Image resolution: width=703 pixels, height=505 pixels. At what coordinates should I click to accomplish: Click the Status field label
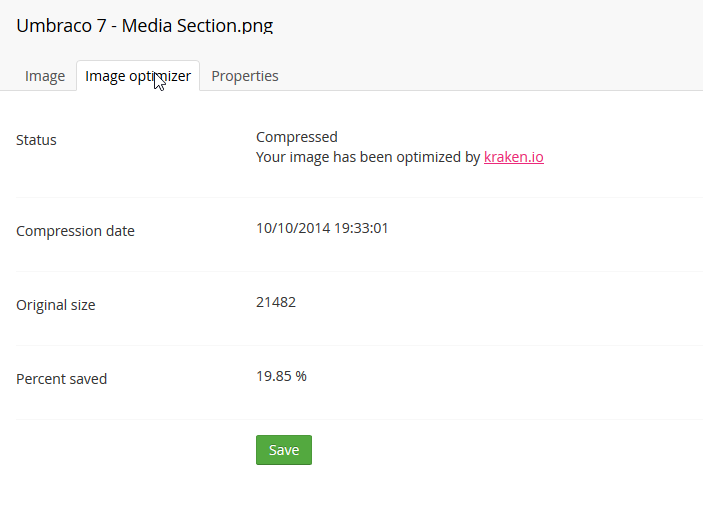pos(36,140)
